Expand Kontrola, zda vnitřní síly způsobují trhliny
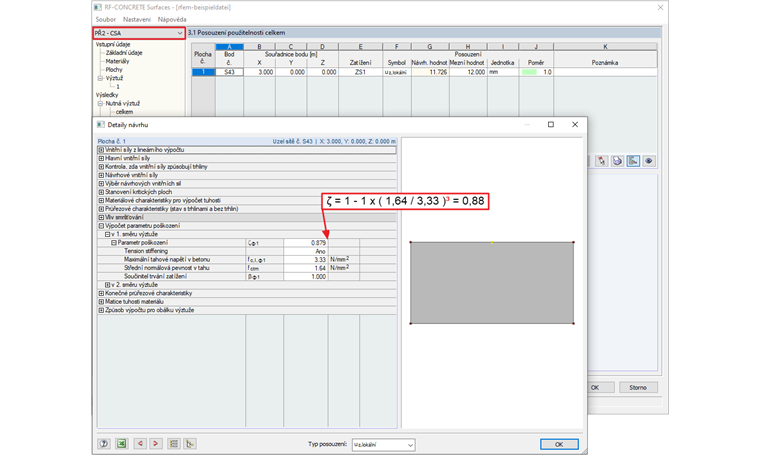760x455 pixels. (101, 167)
